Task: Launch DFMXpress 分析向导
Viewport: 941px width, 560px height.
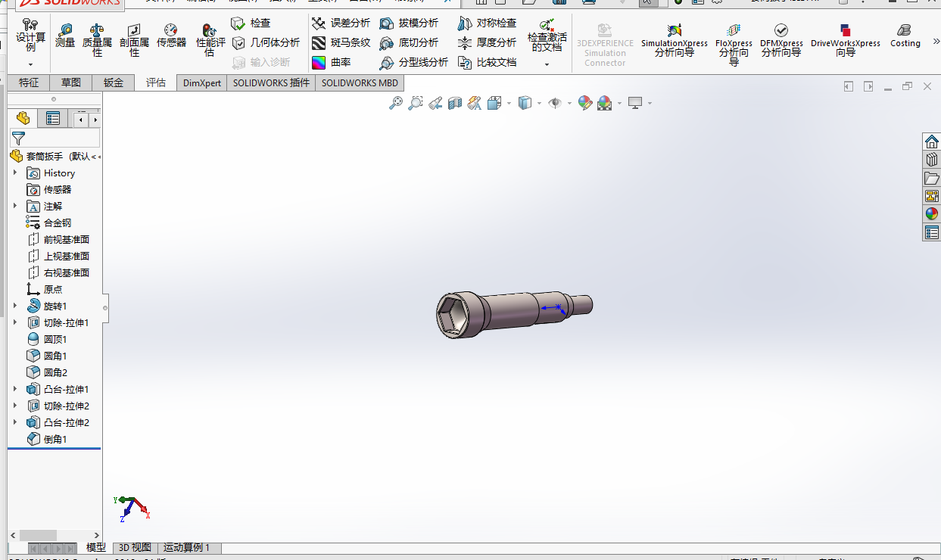Action: click(x=781, y=41)
